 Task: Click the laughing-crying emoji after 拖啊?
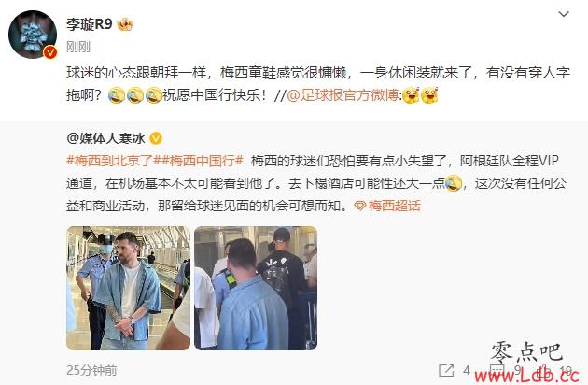pyautogui.click(x=117, y=95)
